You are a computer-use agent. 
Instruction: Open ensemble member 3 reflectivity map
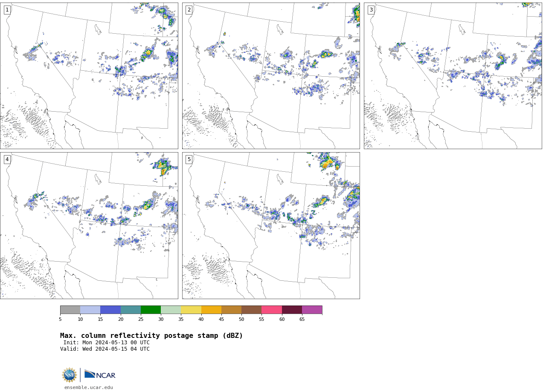click(453, 76)
